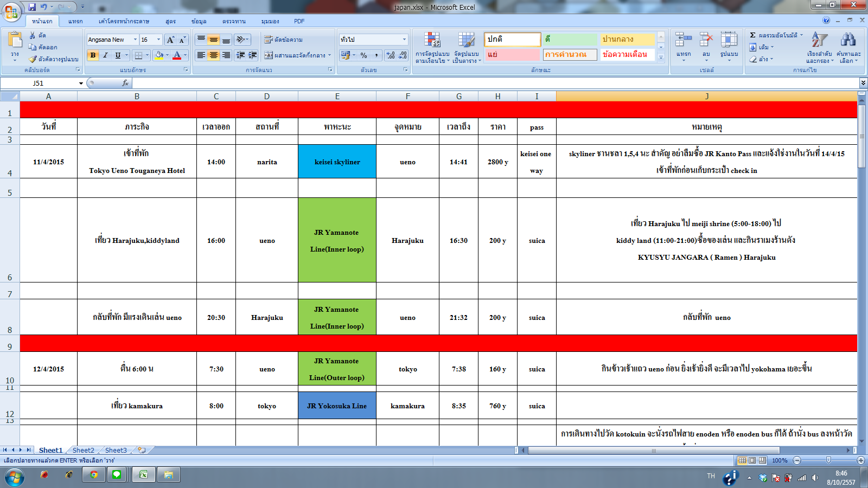Screen dimensions: 868x488
Task: Switch to Sheet3 tab
Action: pyautogui.click(x=116, y=450)
